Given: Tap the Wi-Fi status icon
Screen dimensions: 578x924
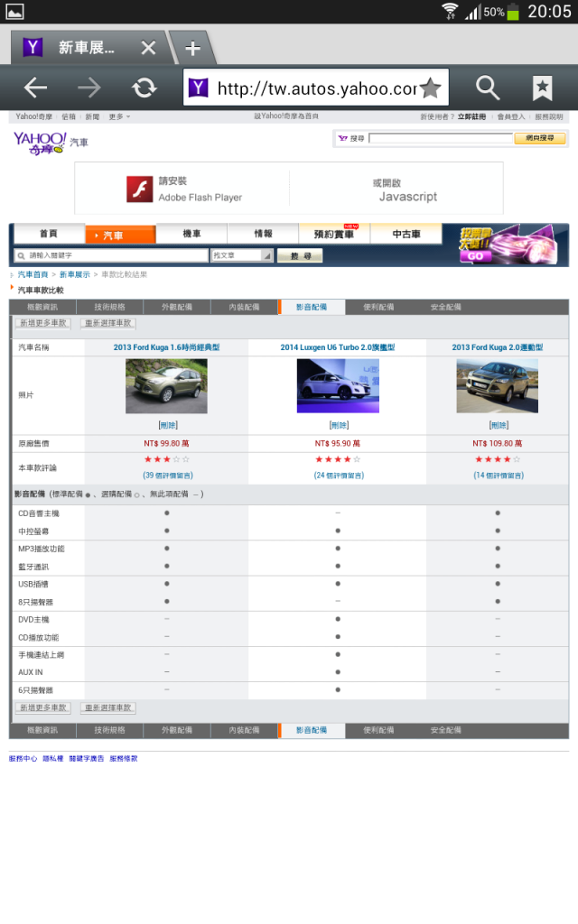Looking at the screenshot, I should [x=450, y=11].
